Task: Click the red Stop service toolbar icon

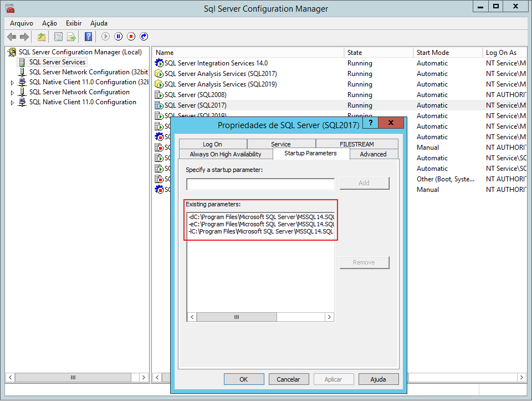Action: pos(131,37)
